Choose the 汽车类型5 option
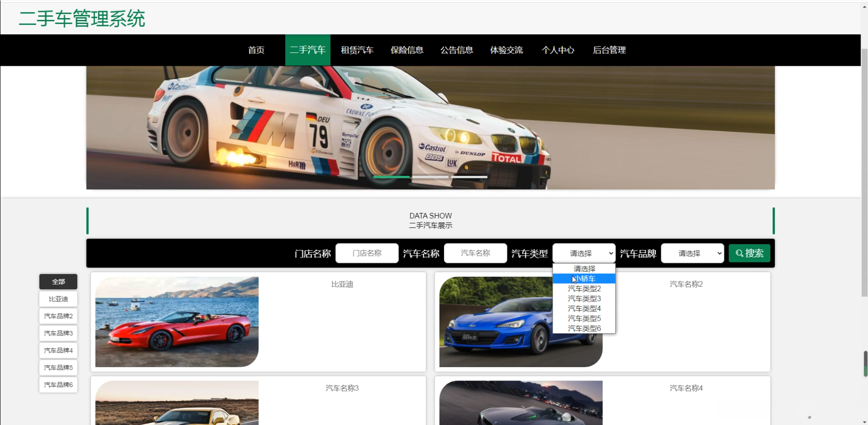 (584, 319)
